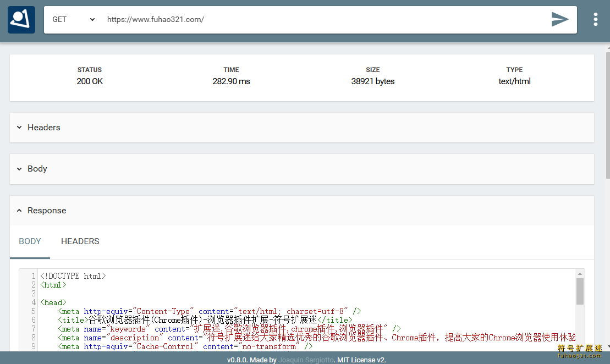This screenshot has width=610, height=364.
Task: Switch to the HEADERS response tab
Action: tap(80, 241)
